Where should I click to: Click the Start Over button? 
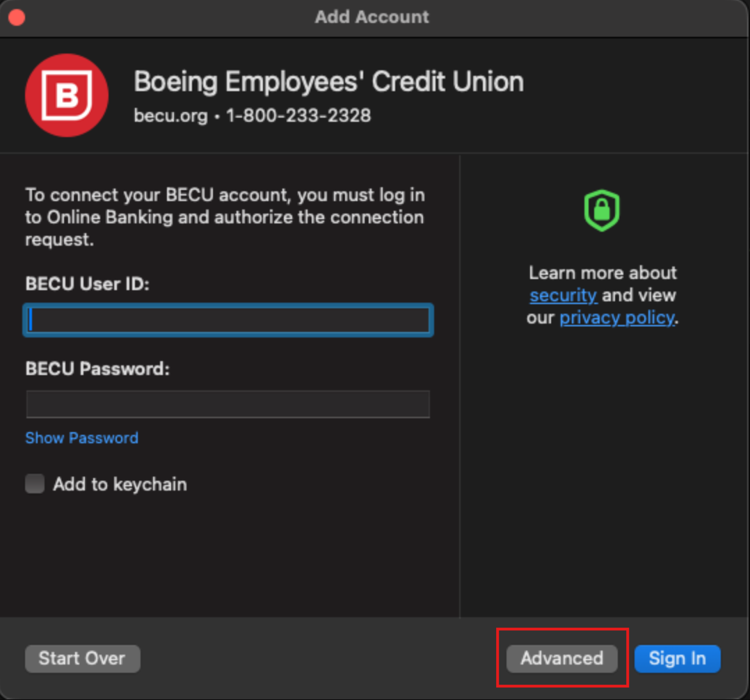(x=83, y=658)
